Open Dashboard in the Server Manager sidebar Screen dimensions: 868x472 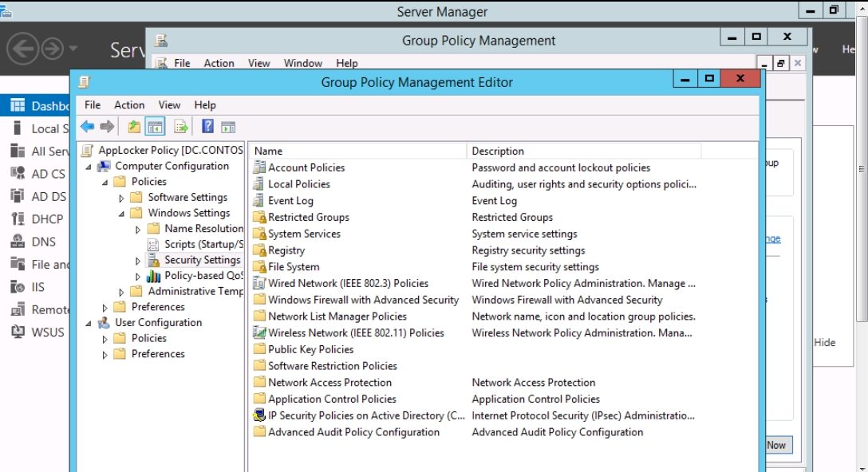(x=37, y=106)
